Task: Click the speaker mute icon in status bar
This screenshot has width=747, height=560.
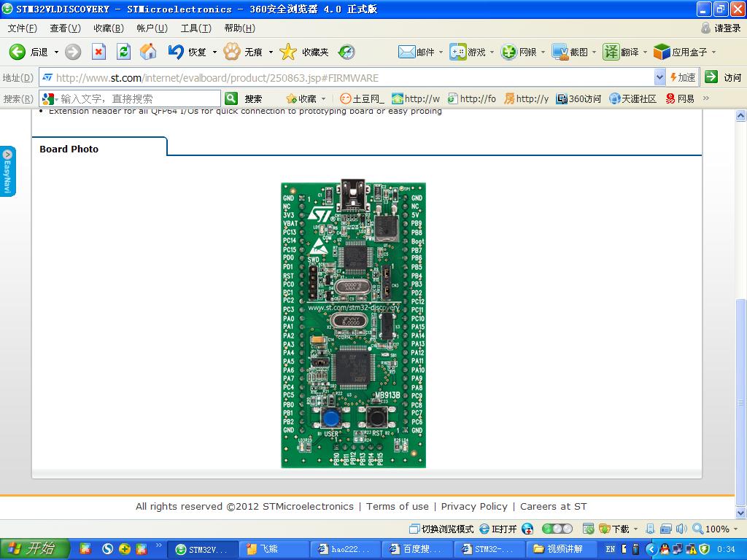Action: [682, 529]
